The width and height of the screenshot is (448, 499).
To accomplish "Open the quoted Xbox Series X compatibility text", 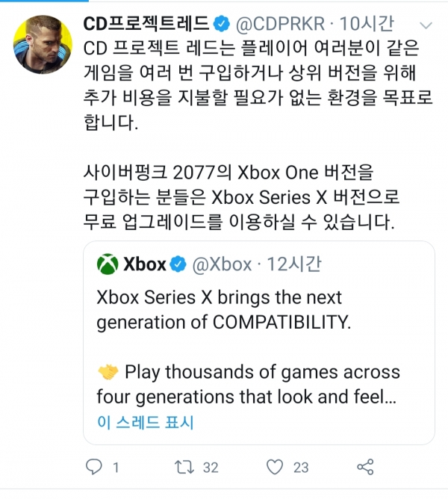I will (220, 309).
